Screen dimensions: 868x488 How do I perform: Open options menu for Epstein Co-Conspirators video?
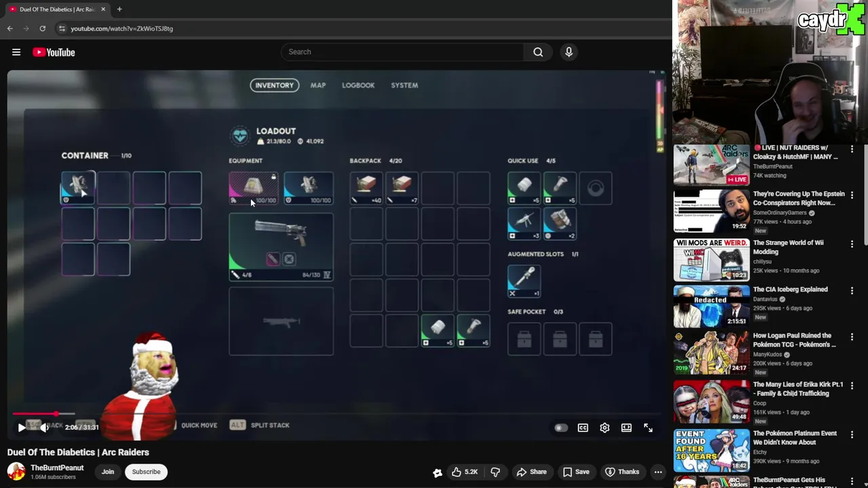tap(852, 195)
